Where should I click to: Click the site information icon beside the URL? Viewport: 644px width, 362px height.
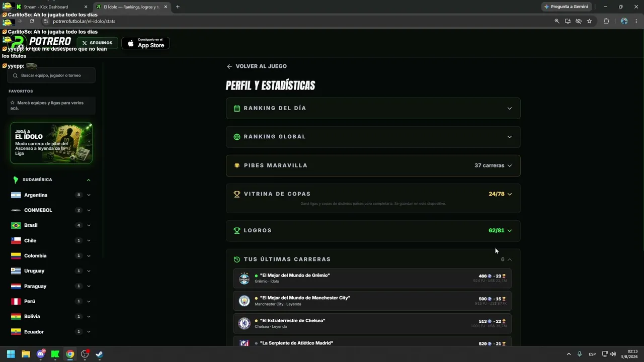46,21
